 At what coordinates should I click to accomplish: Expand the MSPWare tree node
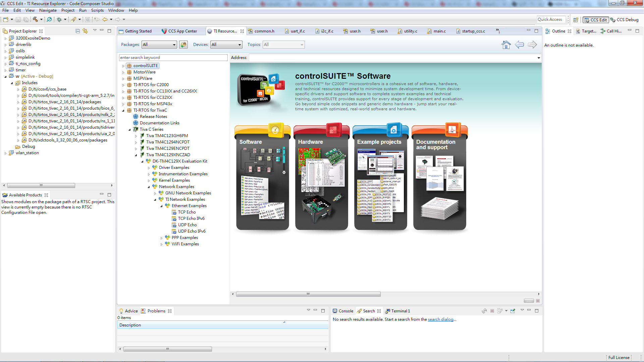123,79
